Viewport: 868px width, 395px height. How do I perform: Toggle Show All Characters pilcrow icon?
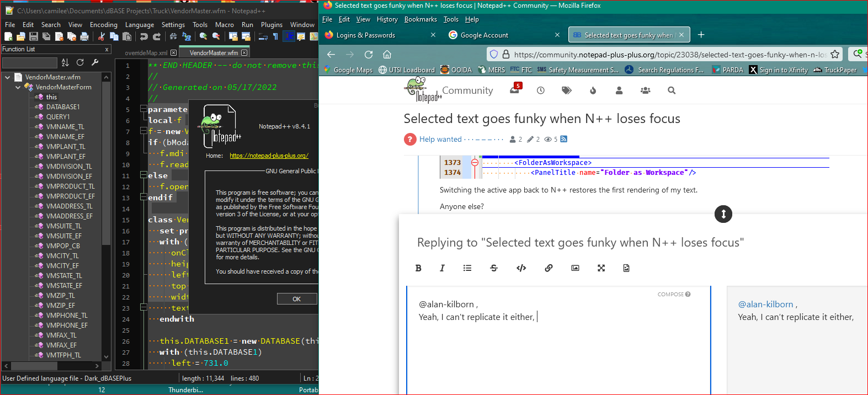click(276, 36)
